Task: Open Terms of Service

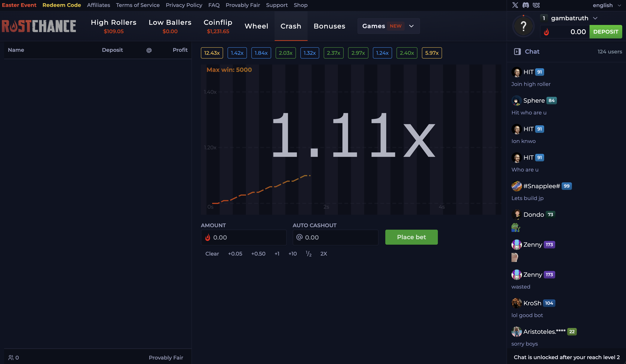Action: tap(138, 5)
